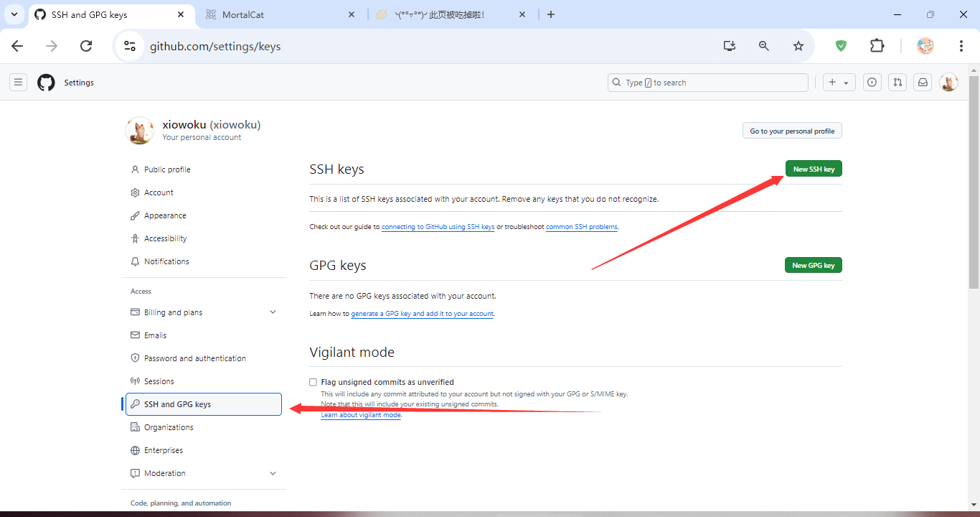Expand the Billing and plans section
Image resolution: width=980 pixels, height=517 pixels.
point(273,312)
